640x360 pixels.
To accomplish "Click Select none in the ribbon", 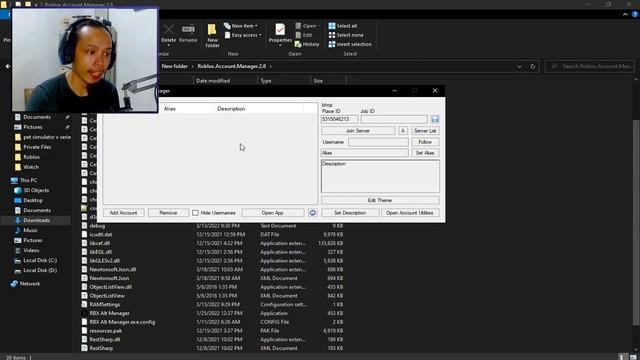I will click(346, 35).
